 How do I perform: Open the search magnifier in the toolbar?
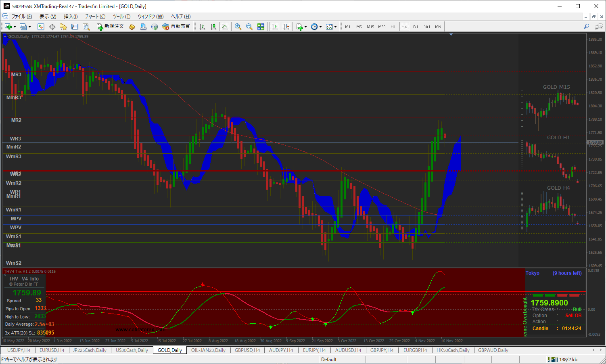click(586, 27)
